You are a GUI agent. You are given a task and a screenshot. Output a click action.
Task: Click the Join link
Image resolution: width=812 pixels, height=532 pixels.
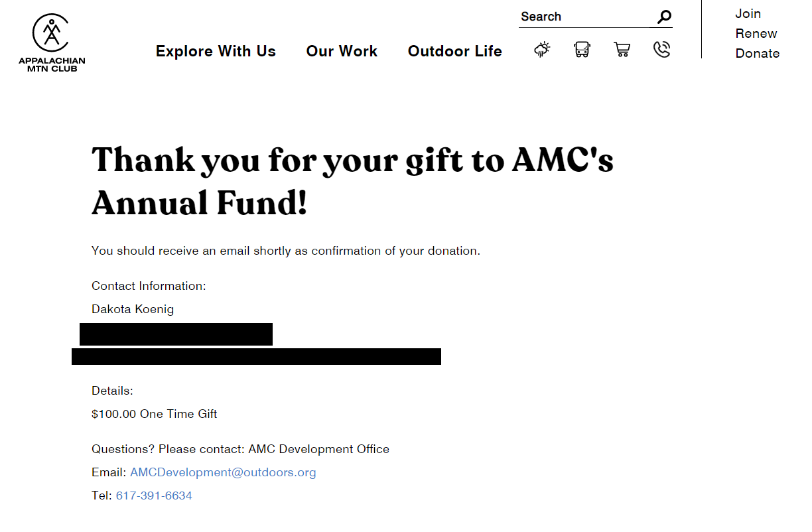(748, 13)
